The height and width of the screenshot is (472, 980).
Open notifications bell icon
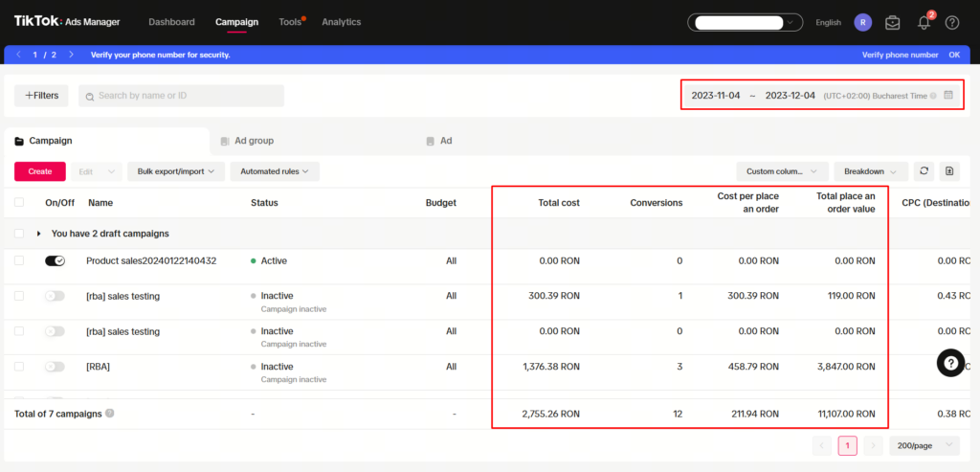tap(924, 23)
